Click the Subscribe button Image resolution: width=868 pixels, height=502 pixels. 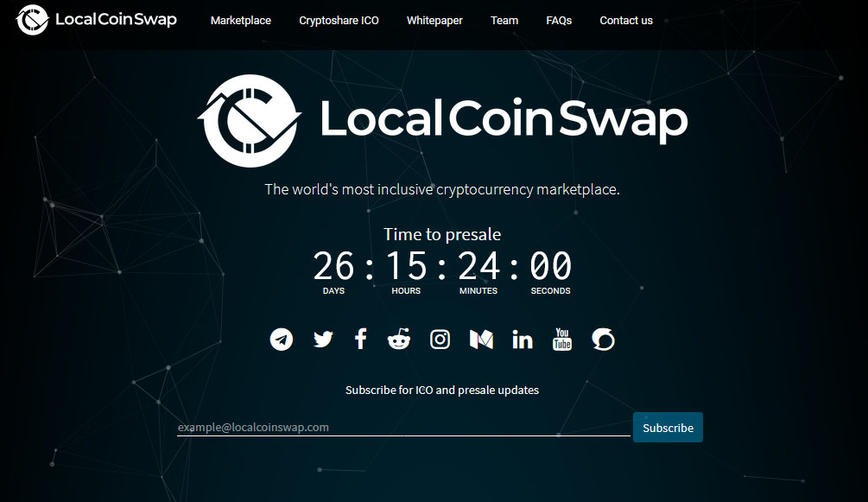click(x=668, y=427)
